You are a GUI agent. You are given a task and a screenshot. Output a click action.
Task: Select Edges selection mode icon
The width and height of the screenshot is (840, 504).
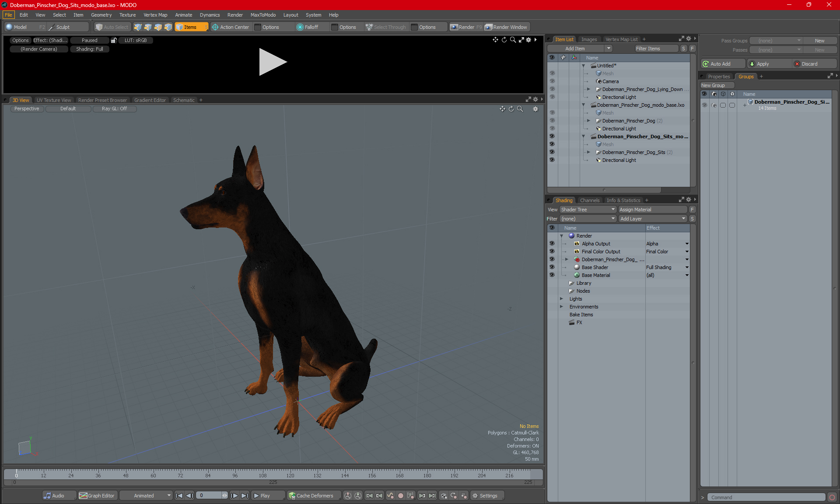[148, 27]
